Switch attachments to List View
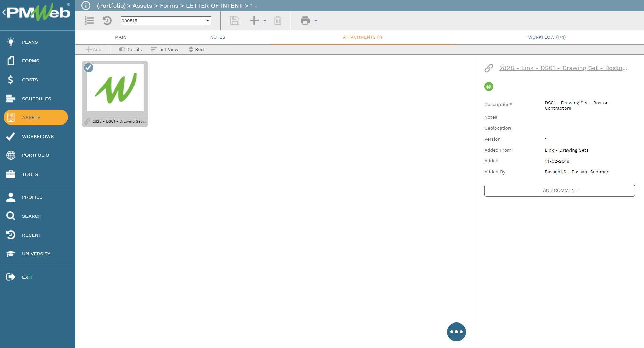 click(165, 49)
